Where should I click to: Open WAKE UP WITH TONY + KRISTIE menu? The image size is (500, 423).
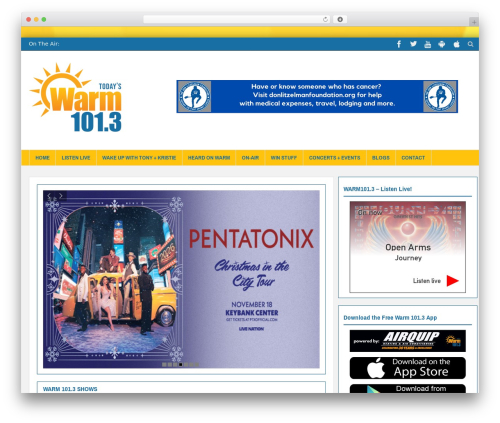139,158
